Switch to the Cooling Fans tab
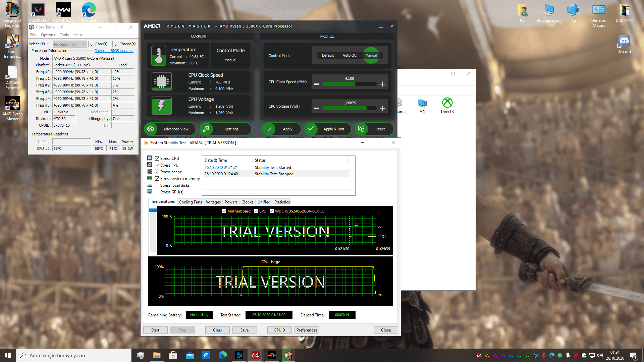This screenshot has height=362, width=644. click(x=190, y=202)
